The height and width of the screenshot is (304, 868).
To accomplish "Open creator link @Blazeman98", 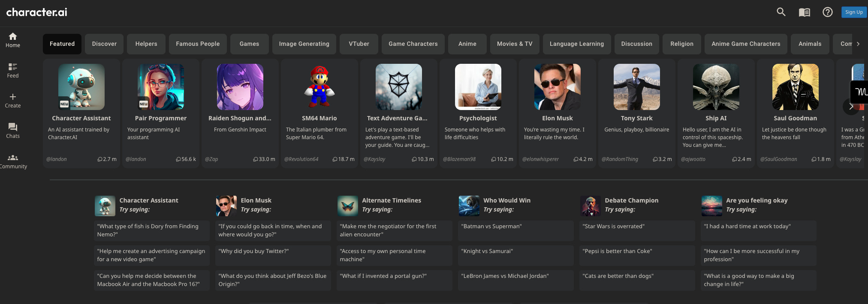I will 459,159.
